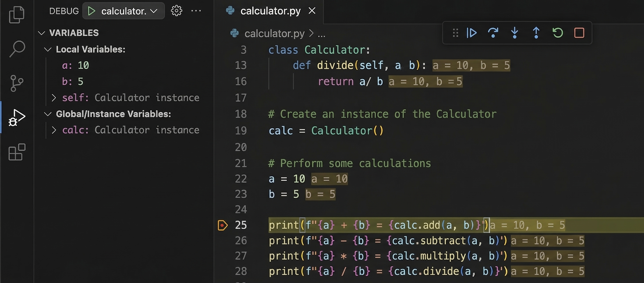Image resolution: width=644 pixels, height=283 pixels.
Task: Stop the debug session
Action: [579, 33]
